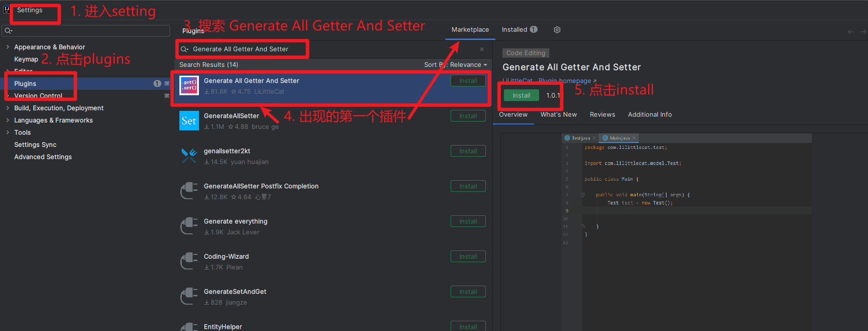This screenshot has width=868, height=331.
Task: Select Advanced Settings in the tree
Action: point(43,157)
